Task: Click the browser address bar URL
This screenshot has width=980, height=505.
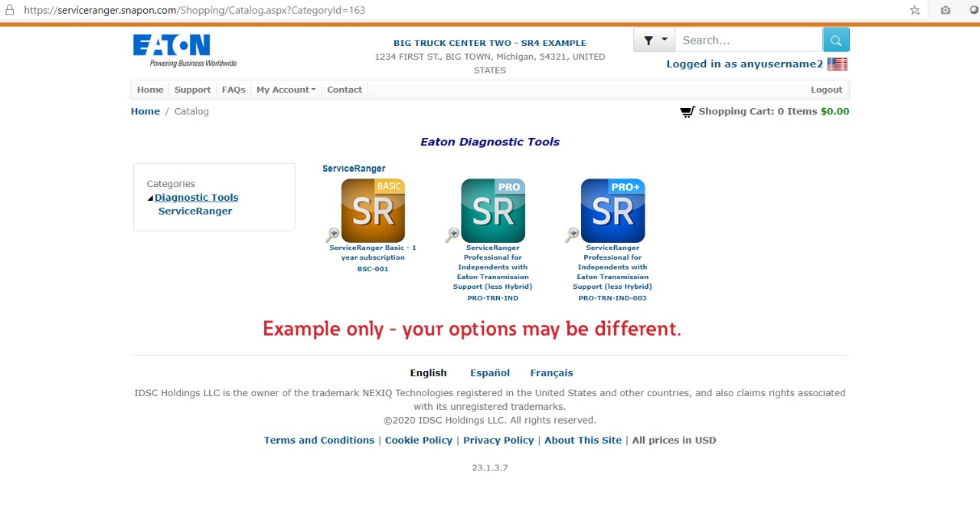Action: pos(194,10)
